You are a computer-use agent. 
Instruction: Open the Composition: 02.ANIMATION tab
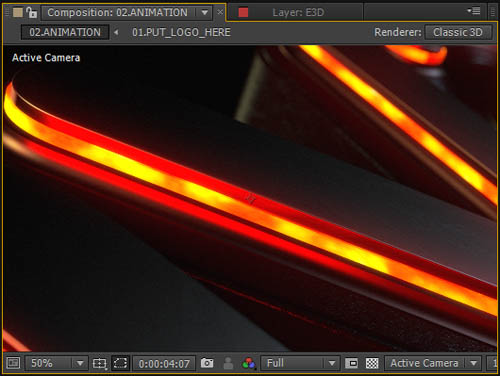(x=117, y=13)
